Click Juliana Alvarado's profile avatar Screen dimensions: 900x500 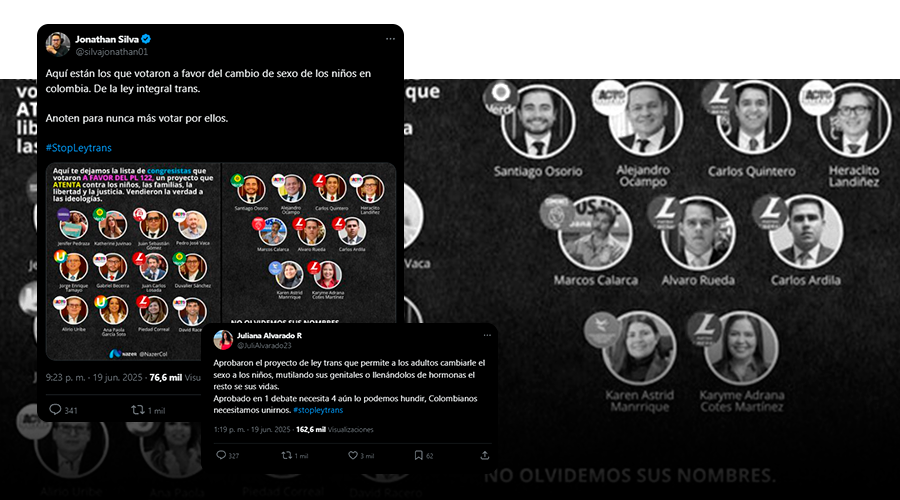[223, 340]
